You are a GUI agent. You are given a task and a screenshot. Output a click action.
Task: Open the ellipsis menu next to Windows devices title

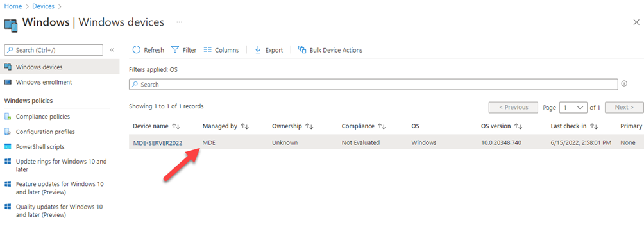coord(180,22)
